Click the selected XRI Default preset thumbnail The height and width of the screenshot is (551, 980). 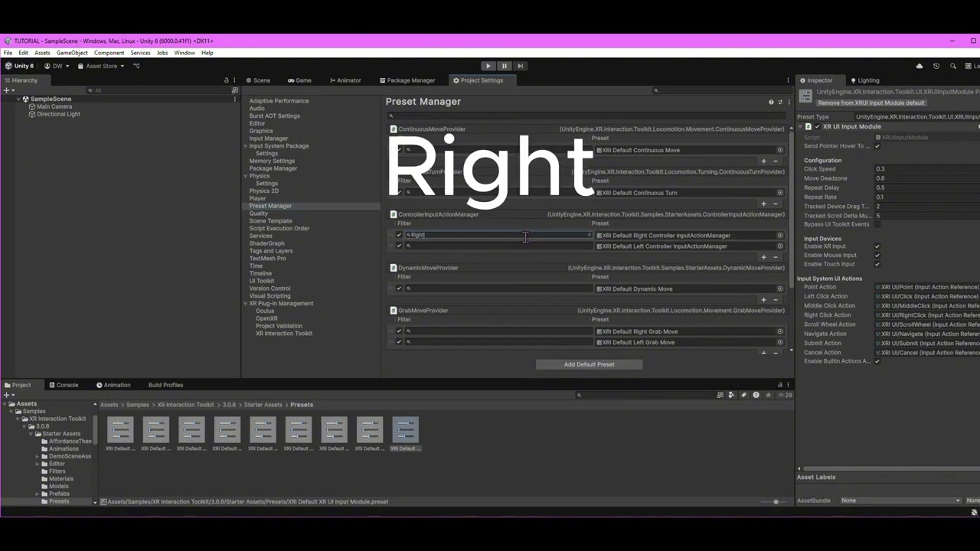tap(405, 429)
